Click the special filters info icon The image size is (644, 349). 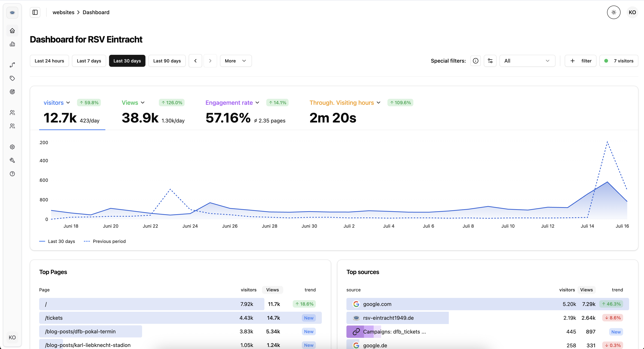click(x=475, y=61)
